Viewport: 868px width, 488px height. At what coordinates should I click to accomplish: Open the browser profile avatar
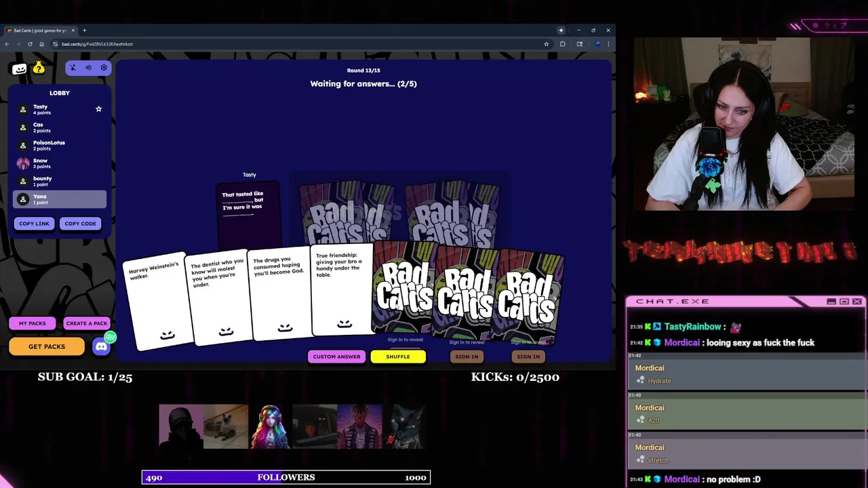[597, 44]
